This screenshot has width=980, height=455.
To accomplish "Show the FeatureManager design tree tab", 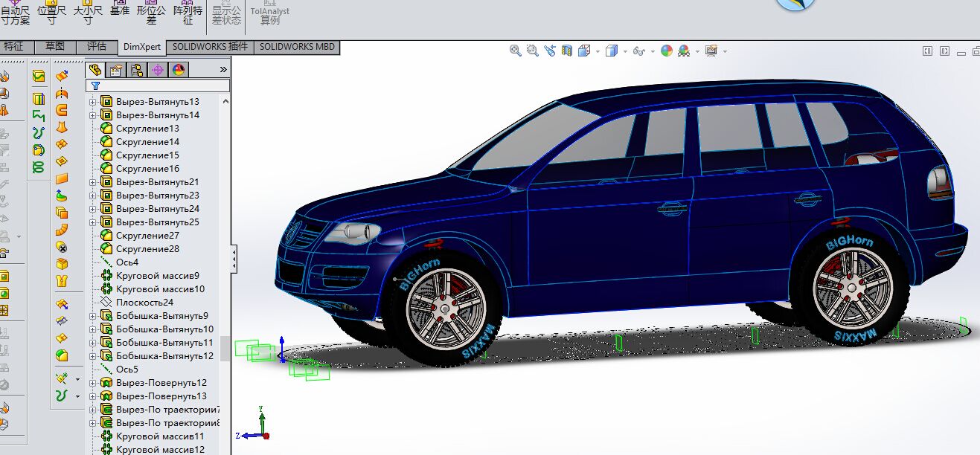I will tap(95, 70).
